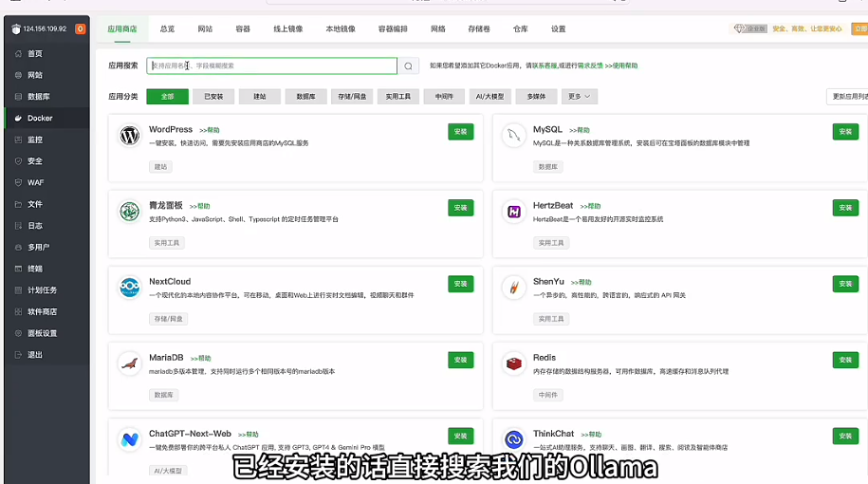Switch to the 总览 tab
The height and width of the screenshot is (484, 868).
[167, 28]
